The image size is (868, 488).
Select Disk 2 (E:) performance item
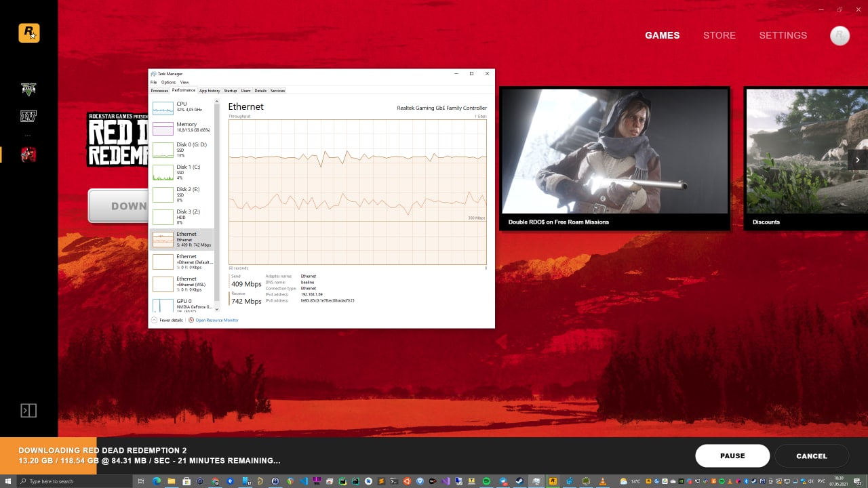[x=181, y=195]
